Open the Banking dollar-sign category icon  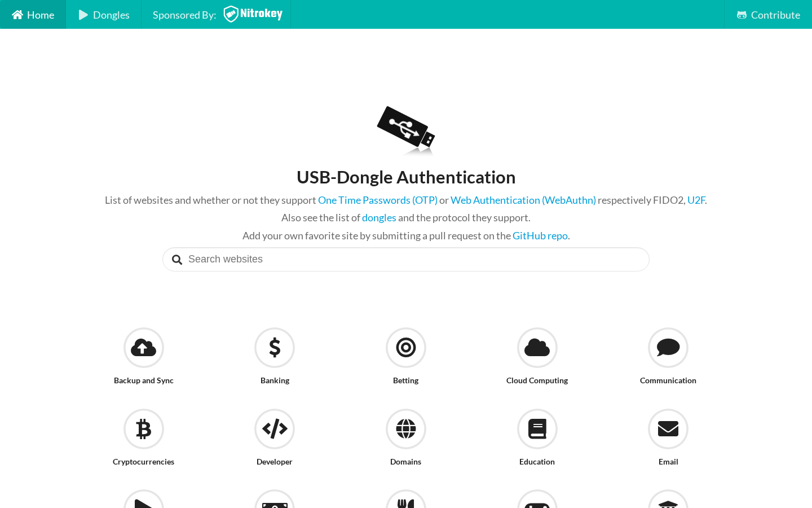275,348
